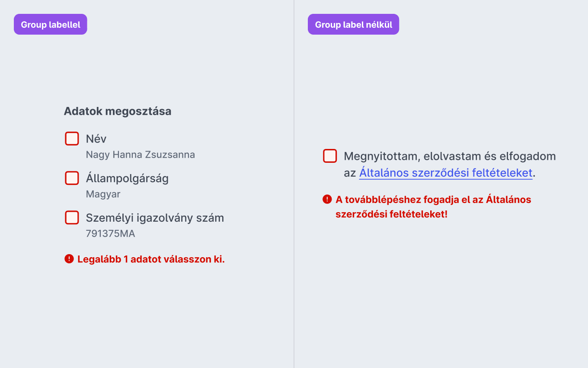Click the "Magyar" helper text
Image resolution: width=588 pixels, height=368 pixels.
[x=103, y=194]
